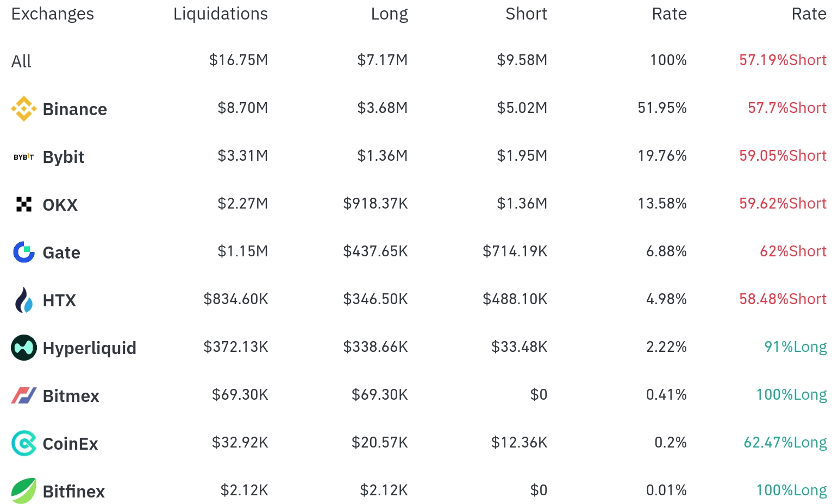Click the Exchanges column header
This screenshot has width=838, height=504.
[52, 14]
